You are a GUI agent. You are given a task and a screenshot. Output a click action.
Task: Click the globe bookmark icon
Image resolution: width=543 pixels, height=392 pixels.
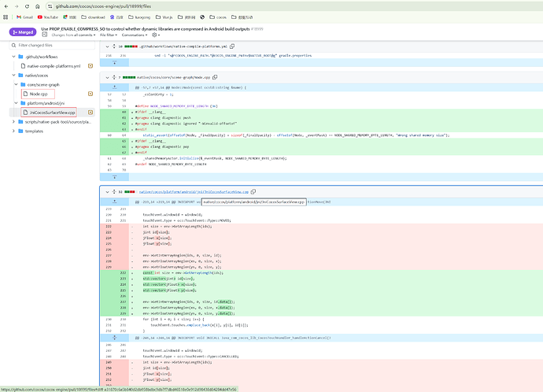[x=202, y=17]
